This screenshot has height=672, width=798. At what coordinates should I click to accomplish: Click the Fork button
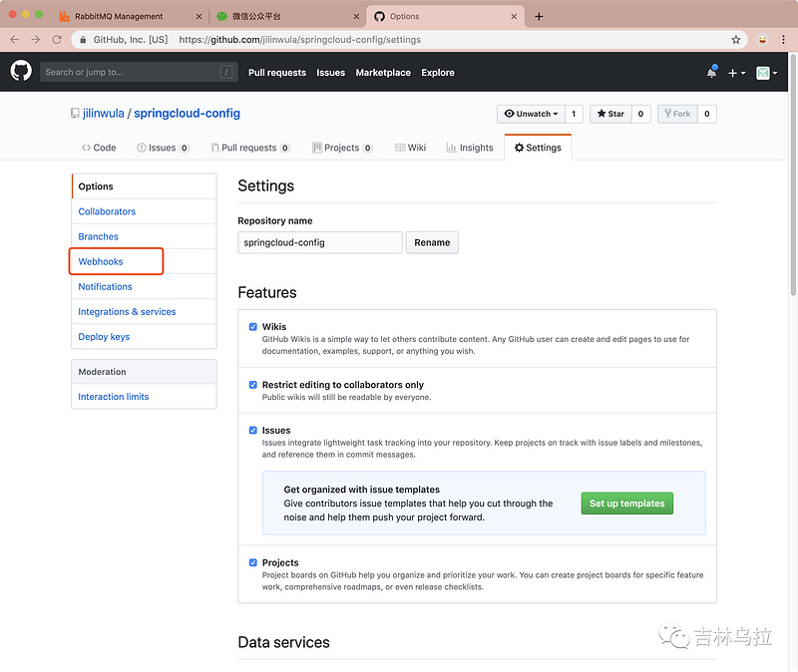(677, 114)
